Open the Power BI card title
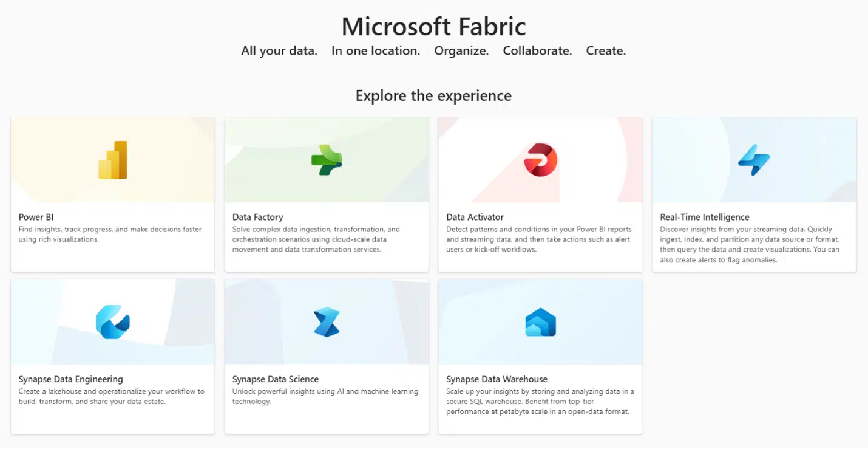Screen dimensions: 868x449 pyautogui.click(x=36, y=217)
